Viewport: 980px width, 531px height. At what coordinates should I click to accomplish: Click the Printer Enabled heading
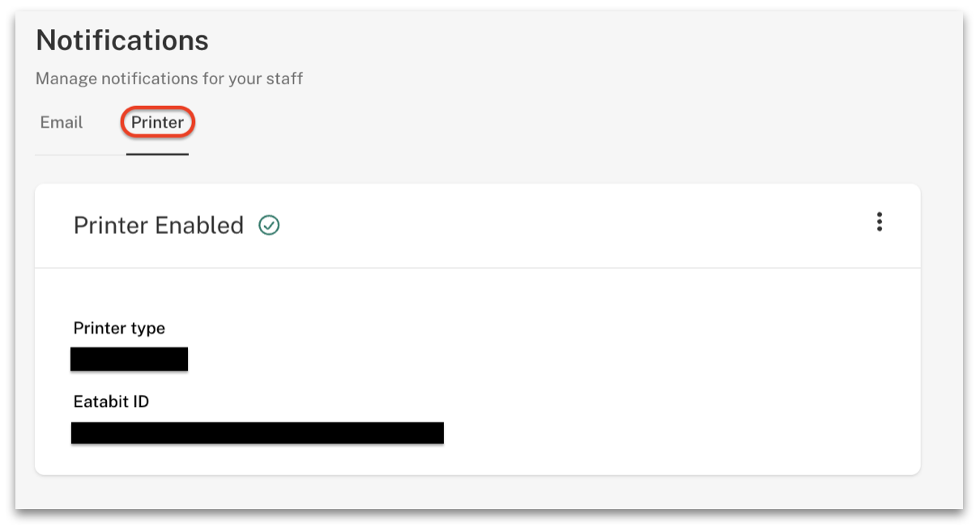[159, 225]
